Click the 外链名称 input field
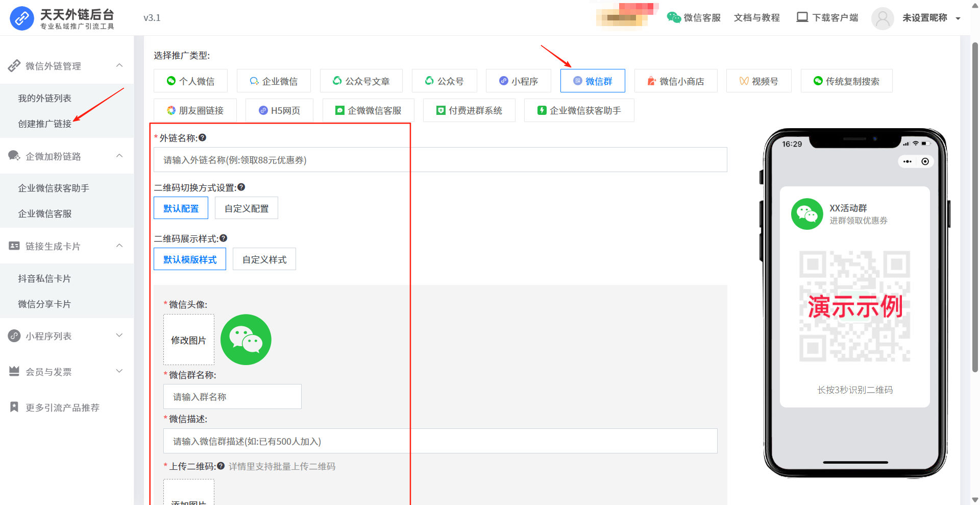Viewport: 980px width, 505px height. pyautogui.click(x=440, y=160)
